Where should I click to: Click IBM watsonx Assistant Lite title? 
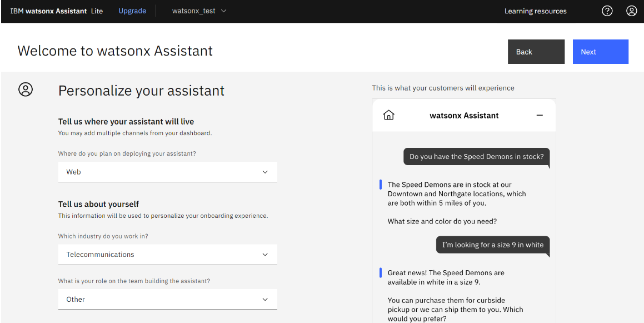[57, 11]
